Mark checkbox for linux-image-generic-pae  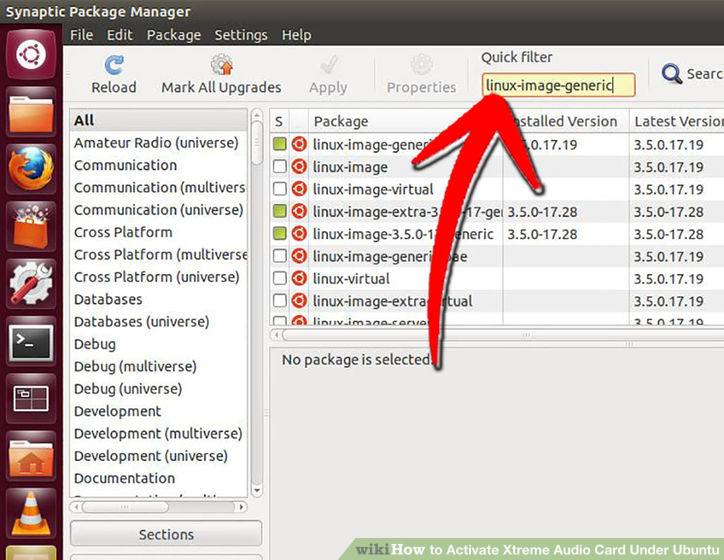tap(279, 256)
